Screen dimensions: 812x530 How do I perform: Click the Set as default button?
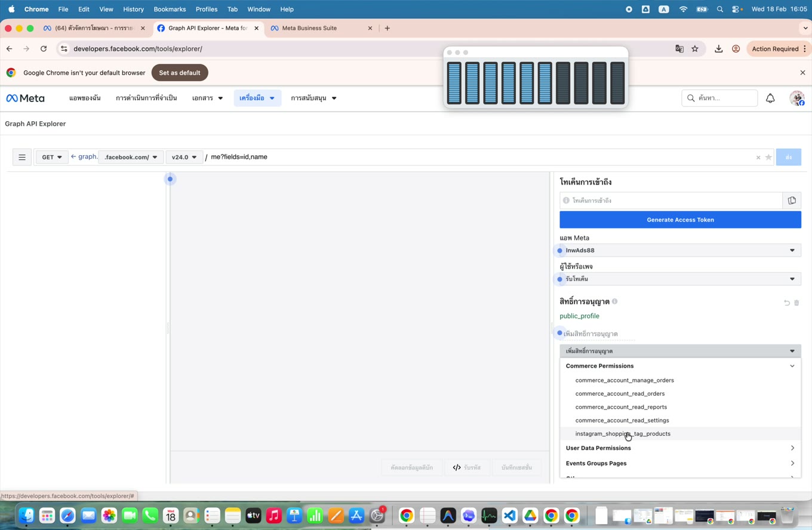(180, 73)
